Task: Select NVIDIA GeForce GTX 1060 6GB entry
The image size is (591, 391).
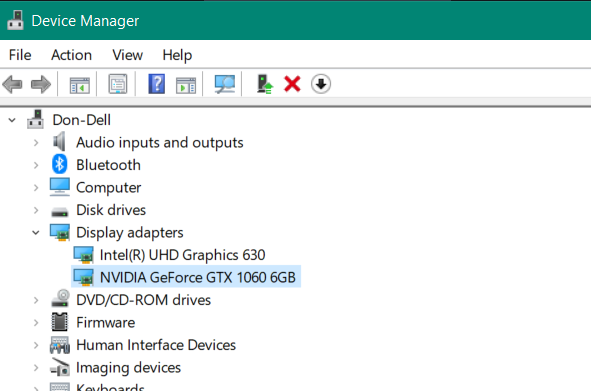Action: (198, 278)
